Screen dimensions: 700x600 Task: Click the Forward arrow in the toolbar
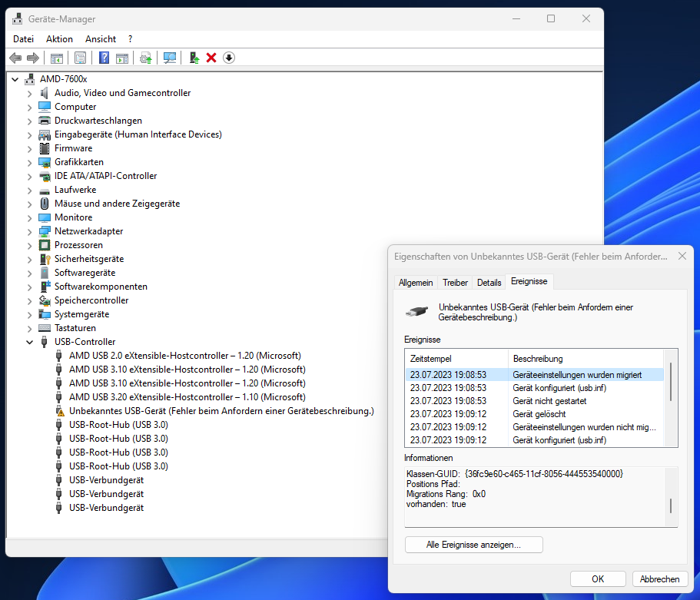coord(33,58)
